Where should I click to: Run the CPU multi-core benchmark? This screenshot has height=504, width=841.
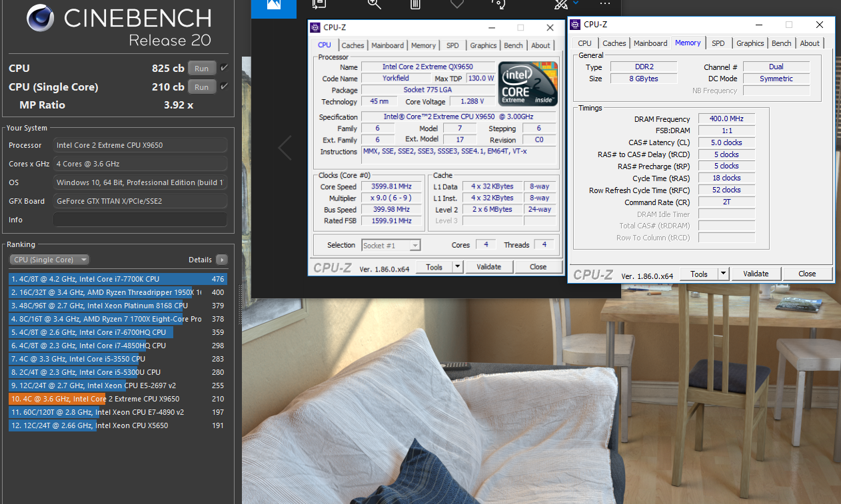(201, 68)
